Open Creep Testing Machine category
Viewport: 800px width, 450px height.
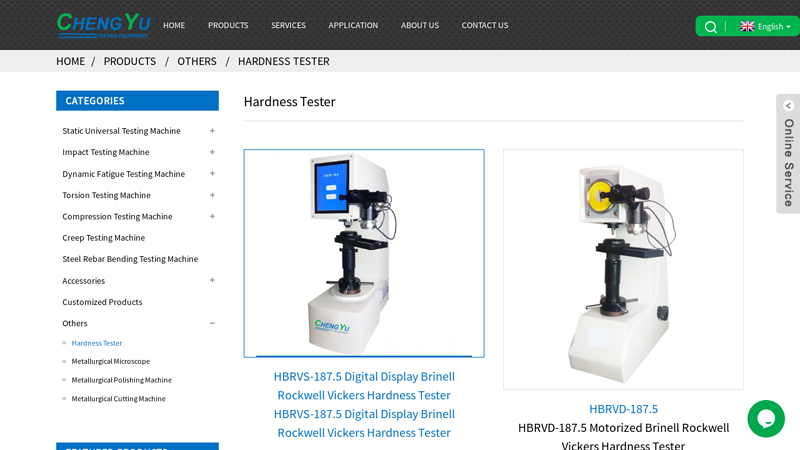(104, 238)
